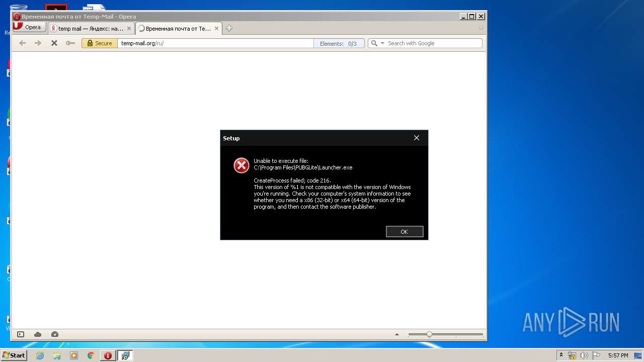The image size is (644, 362).
Task: Open the Opera main menu button
Action: tap(29, 27)
